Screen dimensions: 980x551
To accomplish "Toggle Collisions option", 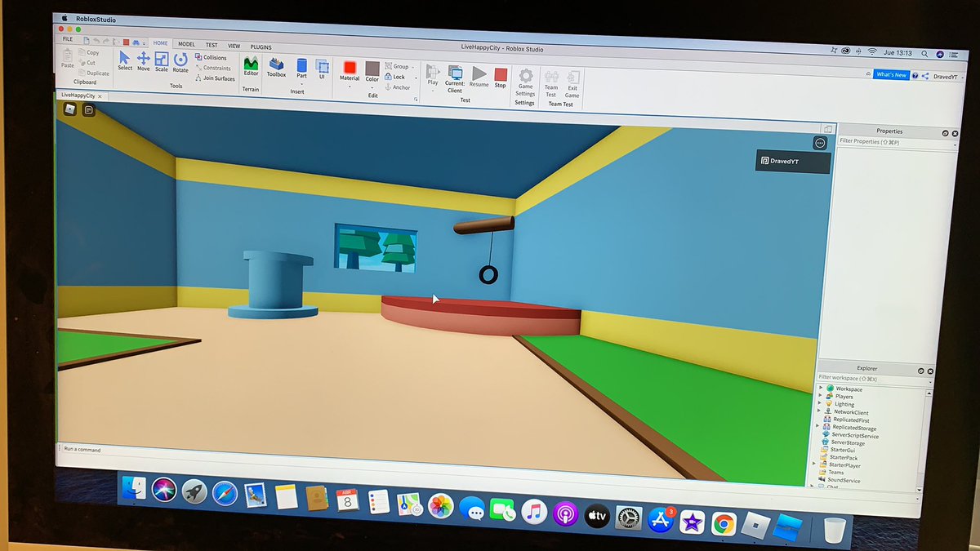I will 210,58.
